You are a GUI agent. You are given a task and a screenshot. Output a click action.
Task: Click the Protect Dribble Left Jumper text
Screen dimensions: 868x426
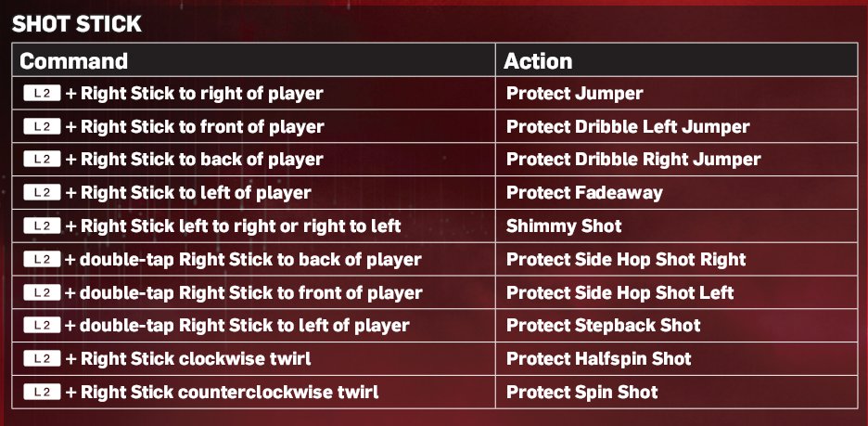pyautogui.click(x=628, y=126)
